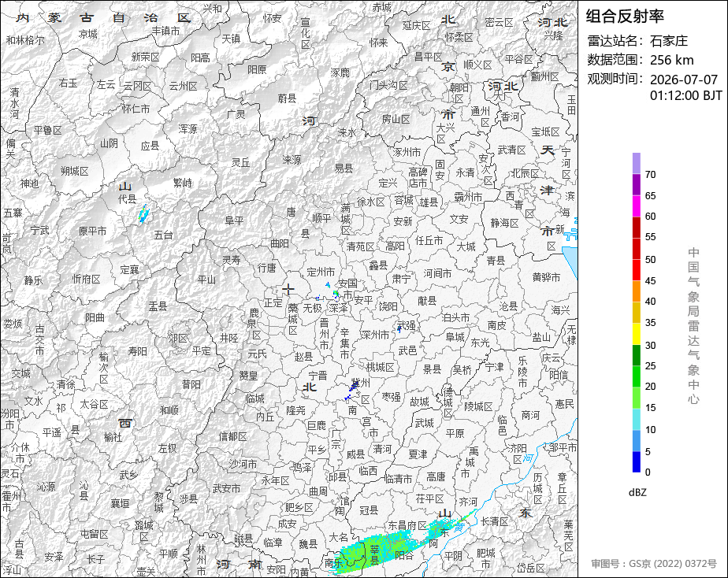The width and height of the screenshot is (728, 578).
Task: Click the 审图号 GS京 (2022) 0372号 text
Action: [654, 564]
